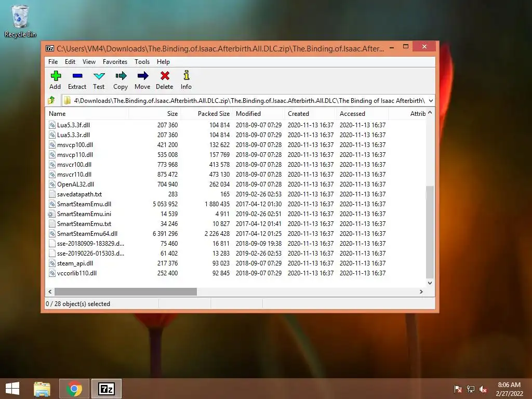Select the savedatapath.txt file icon
Image resolution: width=532 pixels, height=399 pixels.
coord(52,194)
